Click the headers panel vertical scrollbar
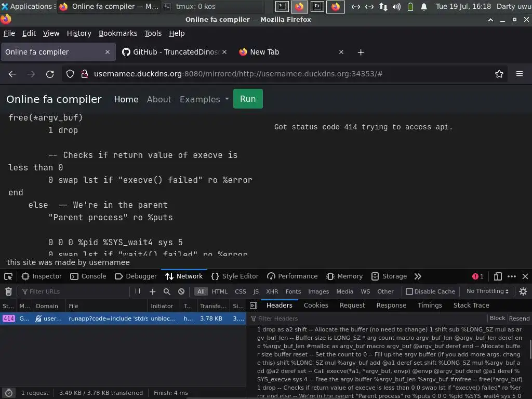 530,350
